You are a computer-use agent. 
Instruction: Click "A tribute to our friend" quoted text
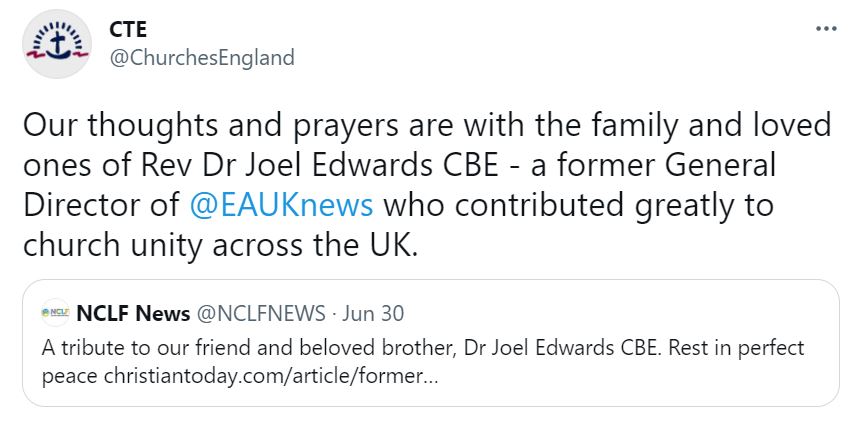[140, 349]
